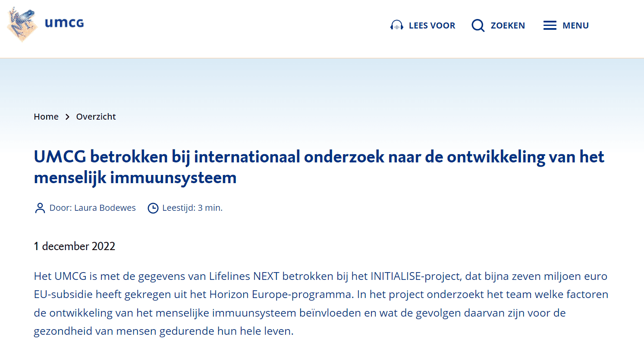The image size is (644, 349).
Task: Click the text 'Leestijd: 3 min.'
Action: 192,208
